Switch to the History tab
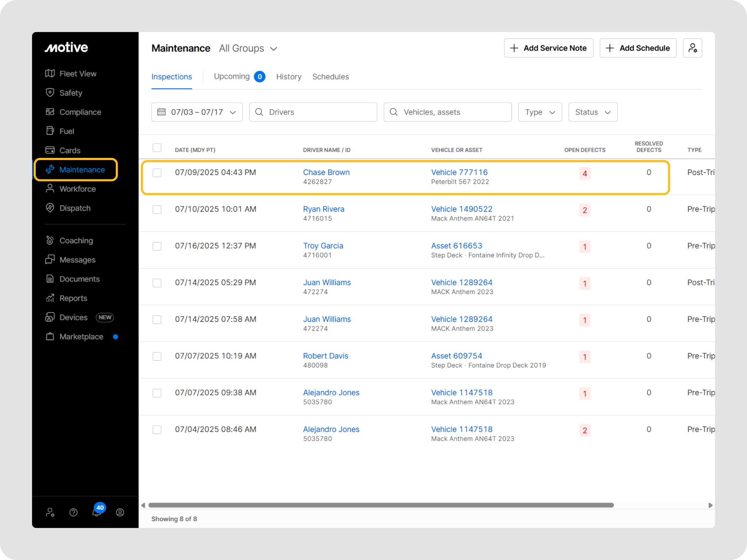Screen dimensions: 747x560 [289, 77]
